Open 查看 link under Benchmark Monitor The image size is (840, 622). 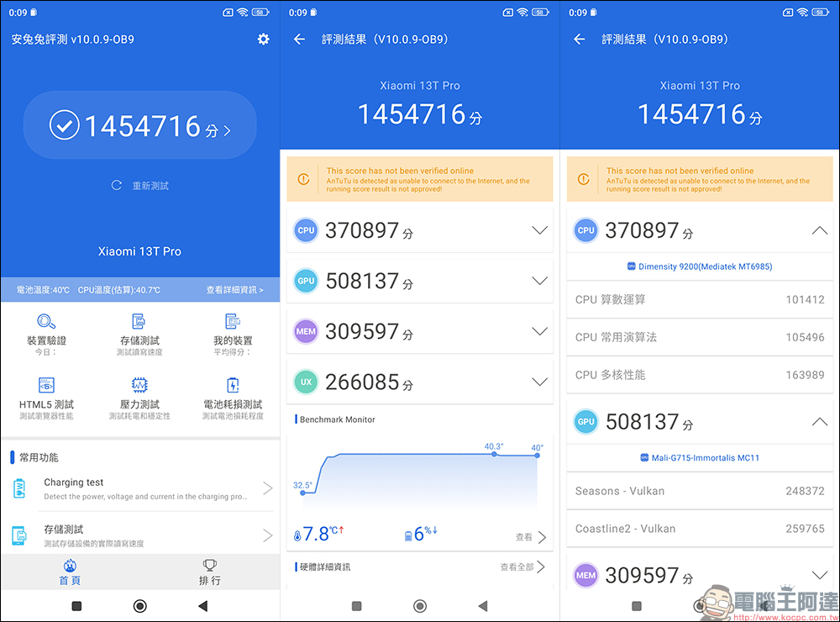[x=531, y=537]
